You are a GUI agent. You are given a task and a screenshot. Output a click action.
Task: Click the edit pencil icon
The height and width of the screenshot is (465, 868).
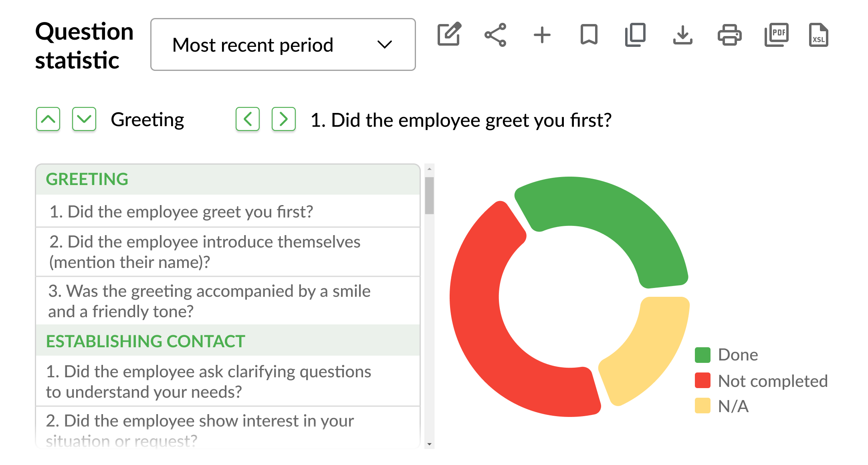[x=449, y=35]
